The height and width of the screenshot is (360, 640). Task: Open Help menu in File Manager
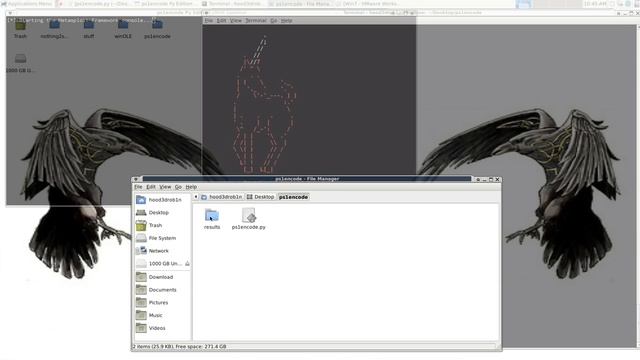coord(191,187)
